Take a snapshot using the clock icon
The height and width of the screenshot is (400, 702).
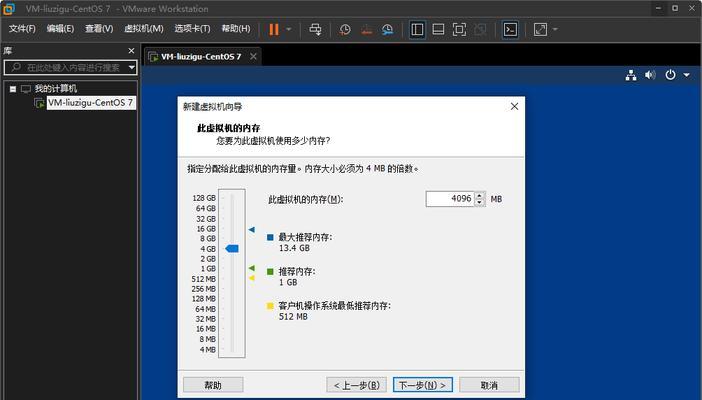(x=345, y=30)
